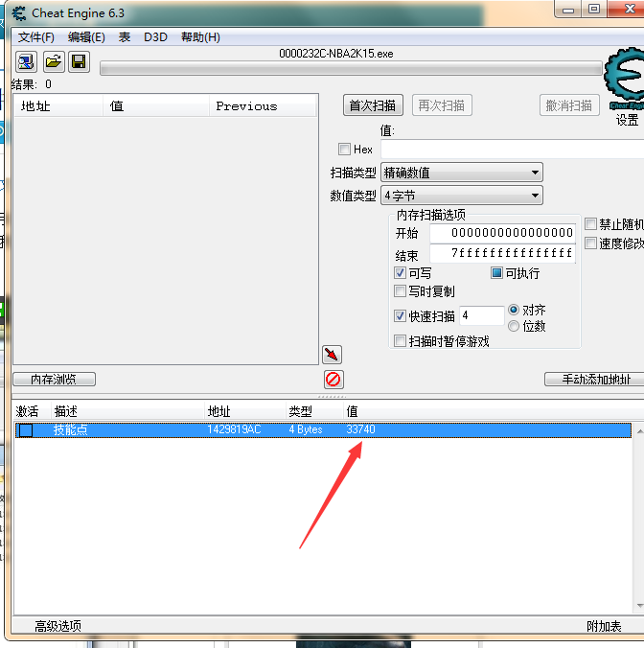Click address list scrollbar up arrow

click(639, 431)
